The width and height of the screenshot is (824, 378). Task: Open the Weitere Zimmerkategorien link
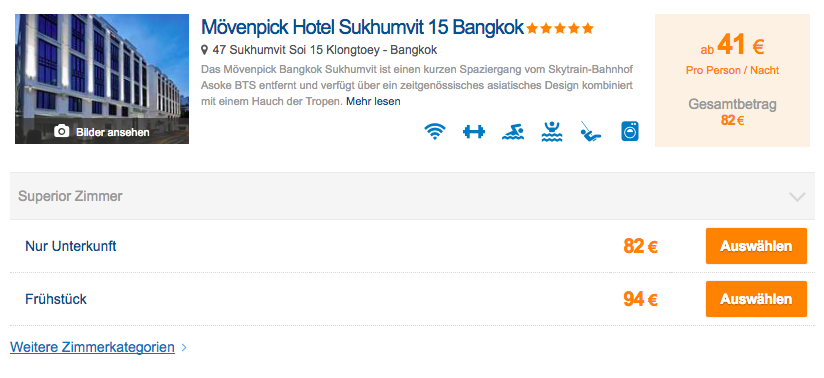click(92, 348)
